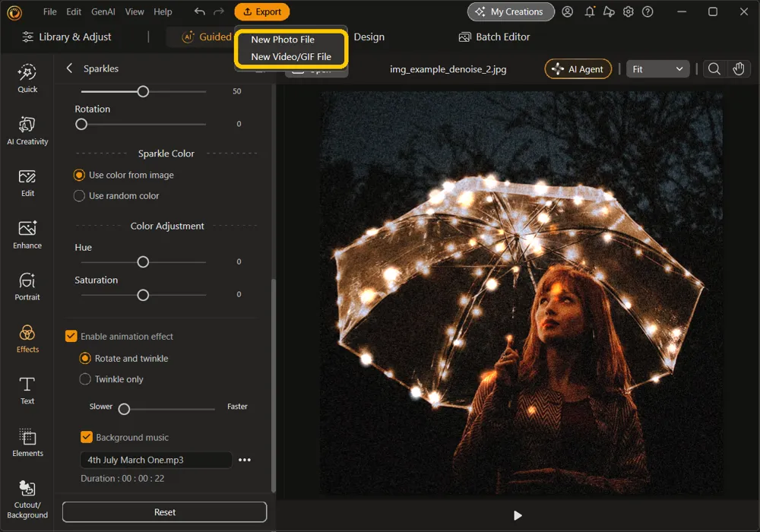
Task: Open the Help menu
Action: (x=163, y=11)
